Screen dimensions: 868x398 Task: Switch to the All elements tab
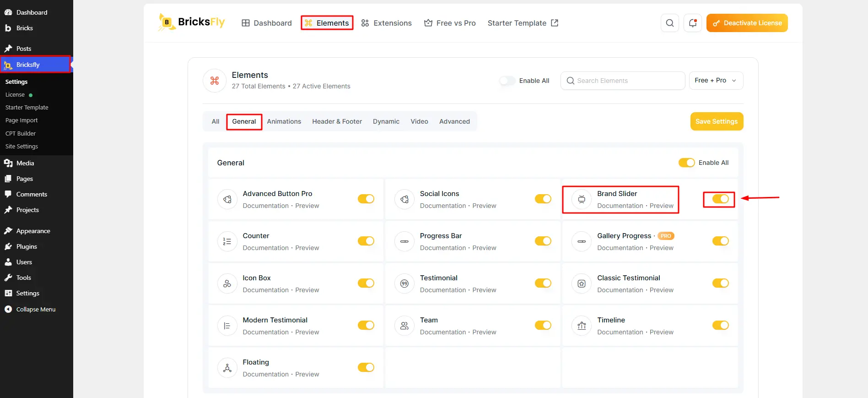pyautogui.click(x=216, y=121)
